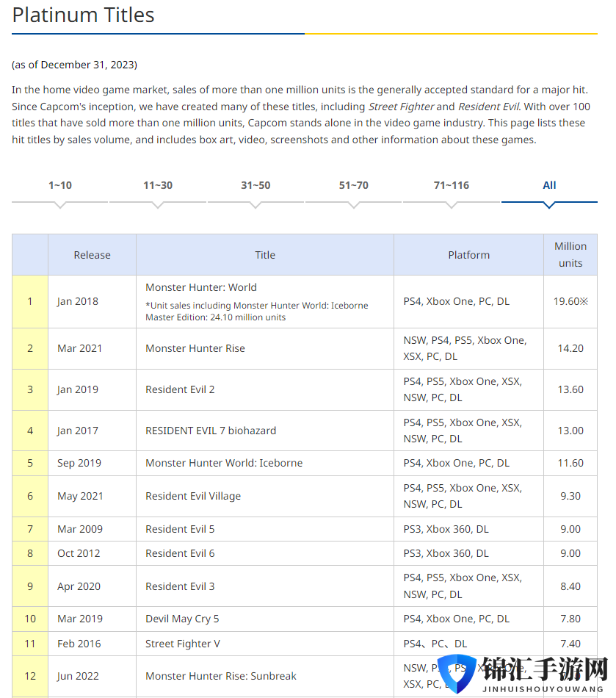Click the Title column header
This screenshot has height=698, width=616.
[x=265, y=255]
